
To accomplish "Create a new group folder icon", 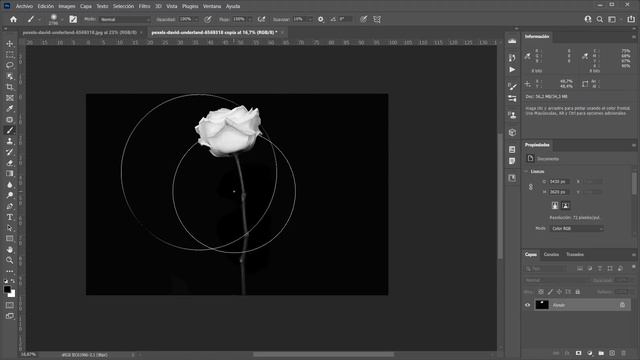I will tap(601, 353).
